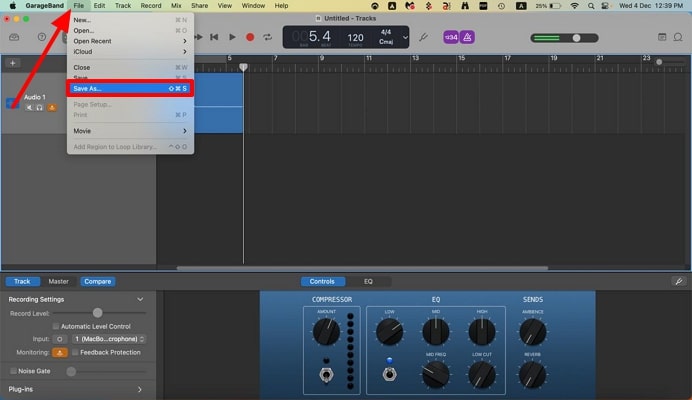Switch to the EQ view
Image resolution: width=692 pixels, height=400 pixels.
coord(368,281)
